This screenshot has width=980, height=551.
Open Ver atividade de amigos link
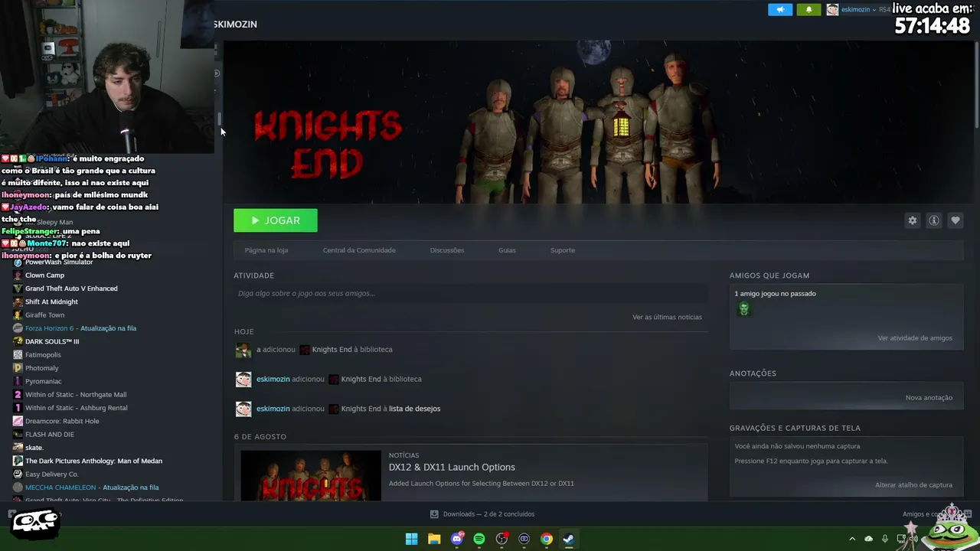(x=915, y=338)
